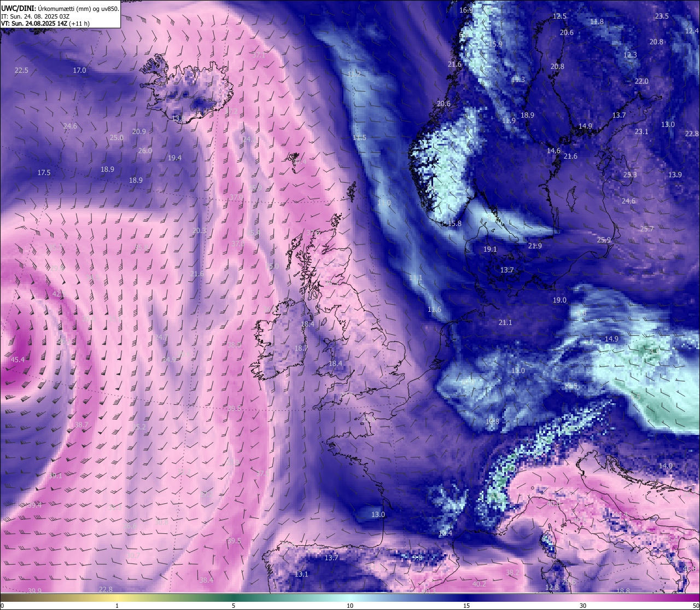
Task: Click the 12.3 value label
Action: click(x=630, y=55)
